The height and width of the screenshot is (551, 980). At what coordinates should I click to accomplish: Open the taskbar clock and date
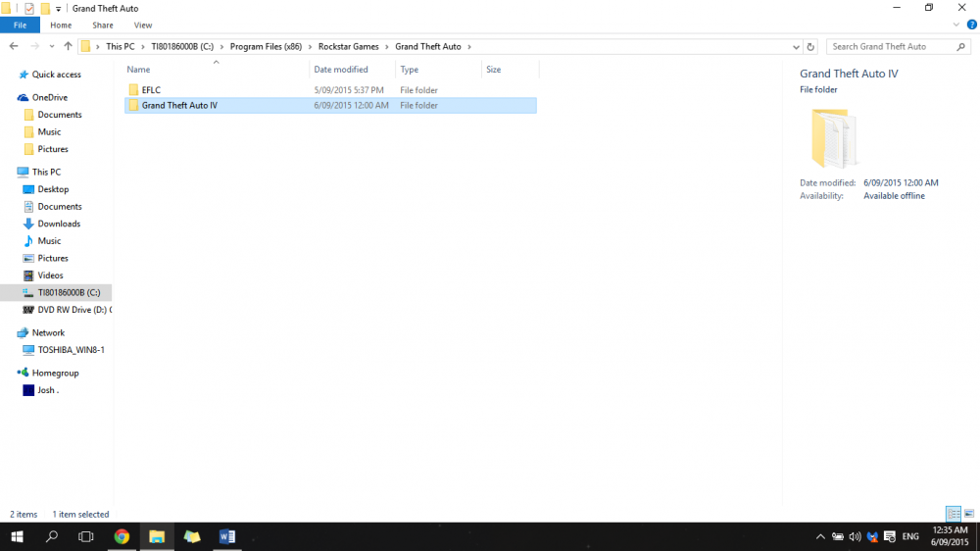pyautogui.click(x=950, y=536)
